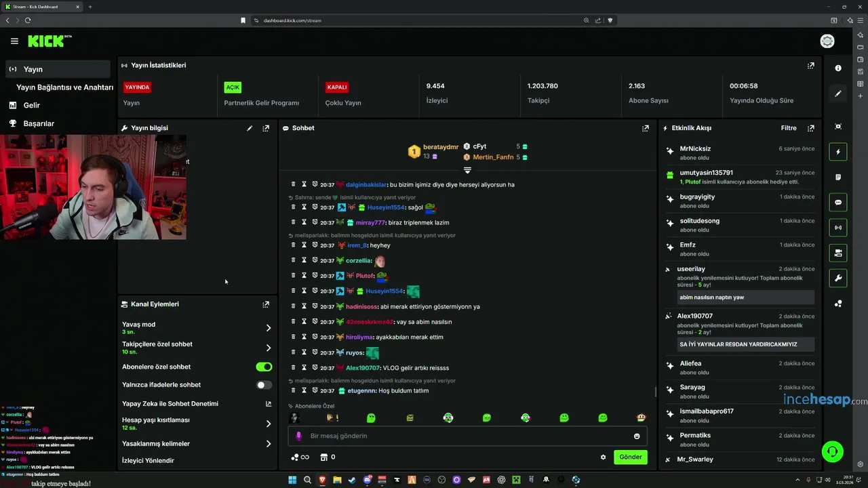Pop out the Sohbet chat panel
The width and height of the screenshot is (868, 488).
point(646,128)
